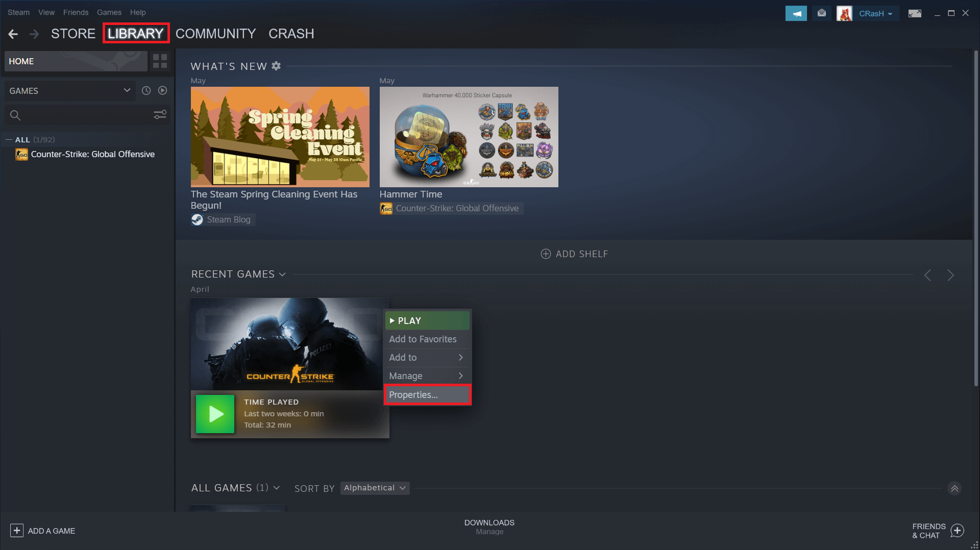Open the Library tab

[135, 34]
